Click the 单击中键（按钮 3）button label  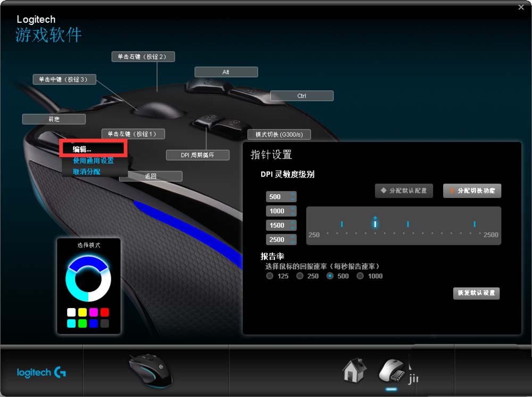[x=64, y=79]
